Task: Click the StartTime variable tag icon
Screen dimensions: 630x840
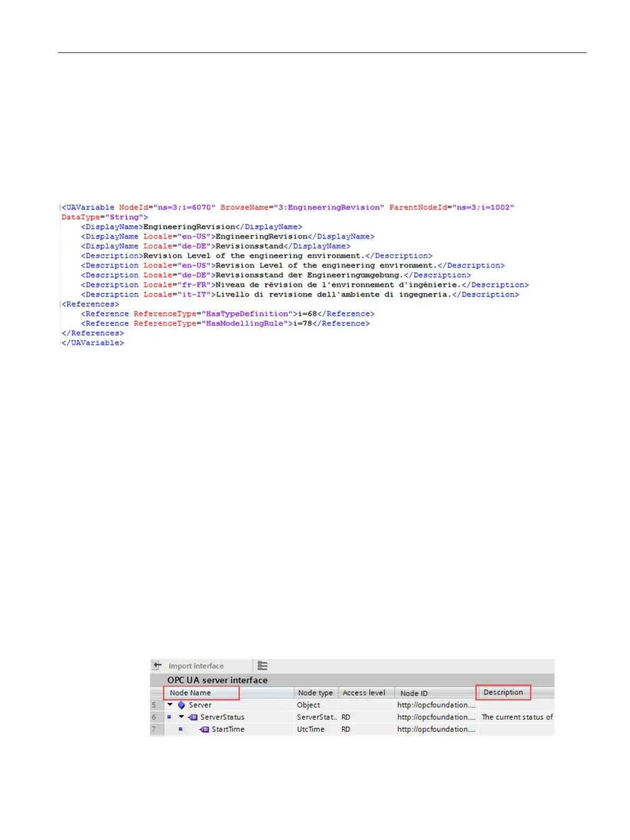Action: [204, 729]
